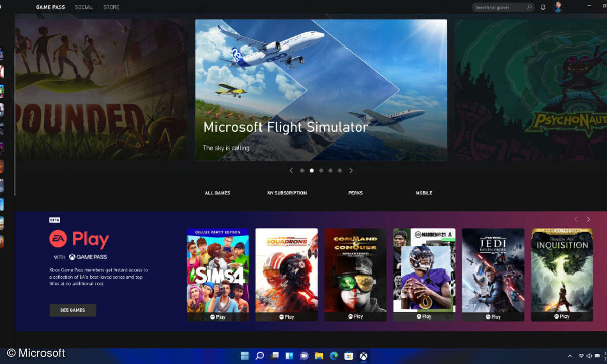Image resolution: width=607 pixels, height=364 pixels.
Task: Click the EA Play badge under Dragon Age Inquisition
Action: pos(562,316)
